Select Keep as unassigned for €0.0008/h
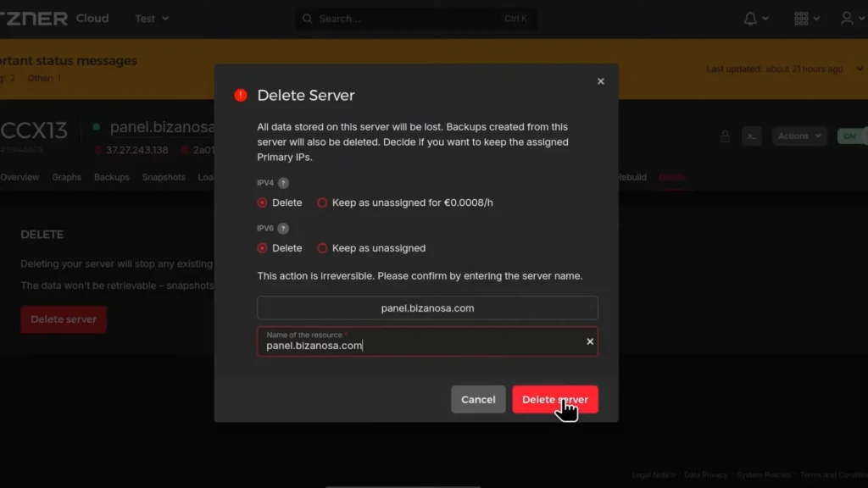The image size is (868, 488). (321, 202)
